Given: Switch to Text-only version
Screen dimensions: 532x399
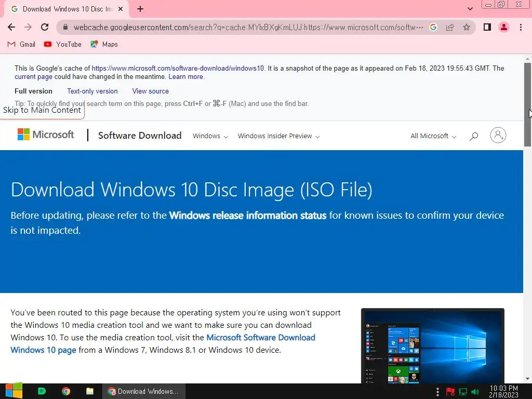Looking at the screenshot, I should click(x=92, y=91).
